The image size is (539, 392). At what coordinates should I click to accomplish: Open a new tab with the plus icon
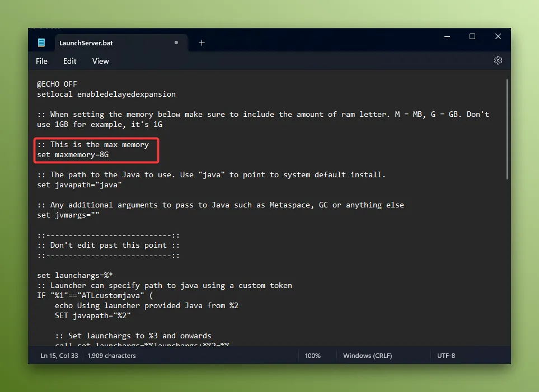click(x=201, y=42)
